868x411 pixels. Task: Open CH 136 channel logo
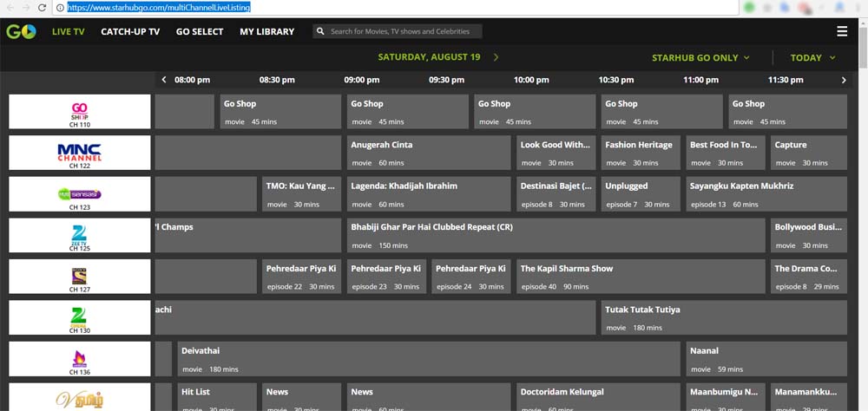[x=80, y=359]
